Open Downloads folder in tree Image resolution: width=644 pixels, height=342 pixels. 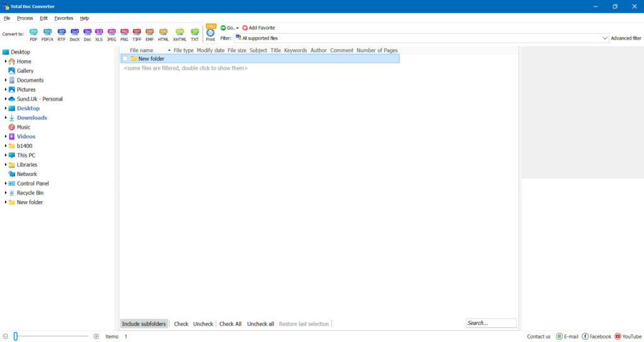pyautogui.click(x=31, y=118)
